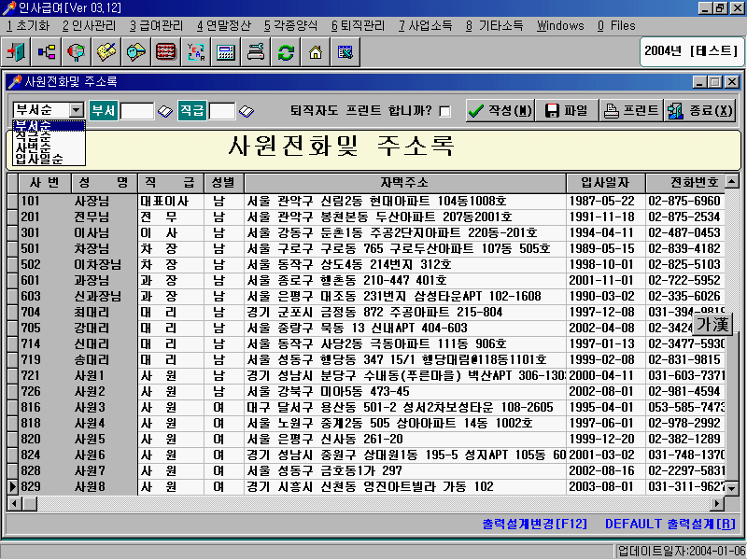This screenshot has height=560, width=747.
Task: Click the exit door toolbar icon
Action: (x=18, y=51)
